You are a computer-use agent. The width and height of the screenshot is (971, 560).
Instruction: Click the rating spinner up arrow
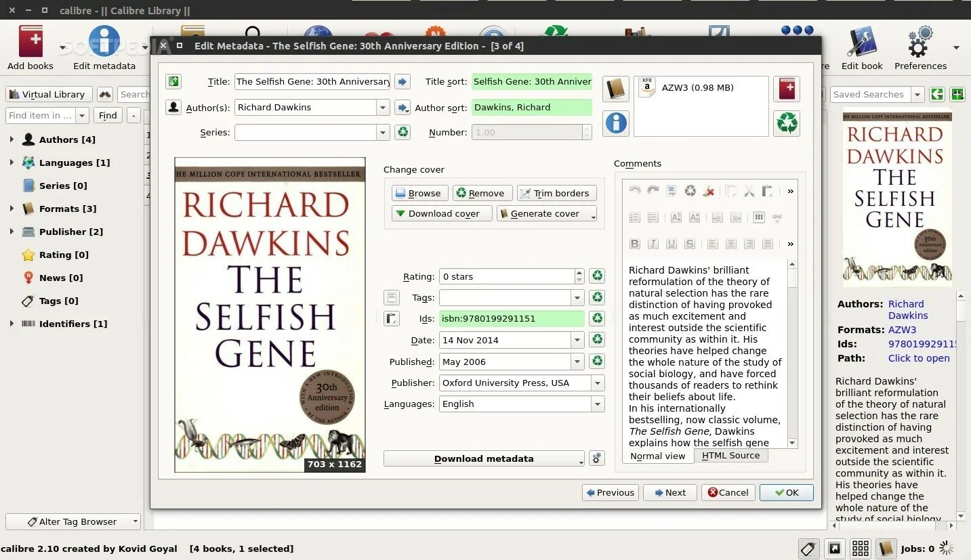click(579, 272)
